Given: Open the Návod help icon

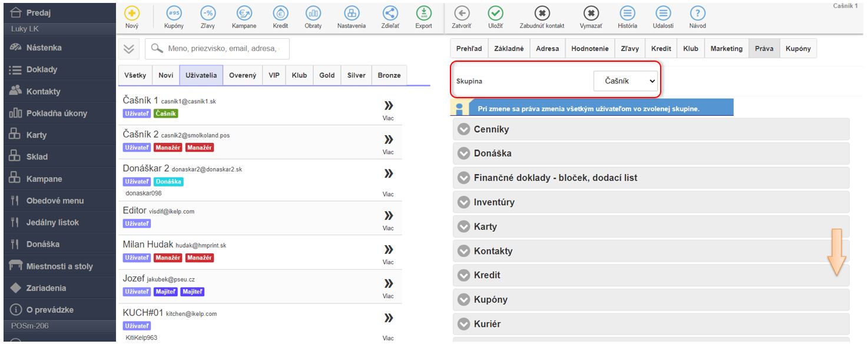Looking at the screenshot, I should (697, 14).
